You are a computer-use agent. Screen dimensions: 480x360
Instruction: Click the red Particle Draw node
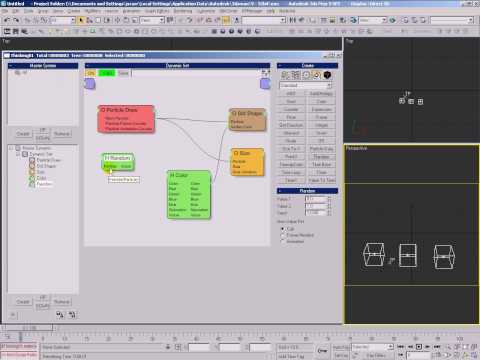coord(126,119)
